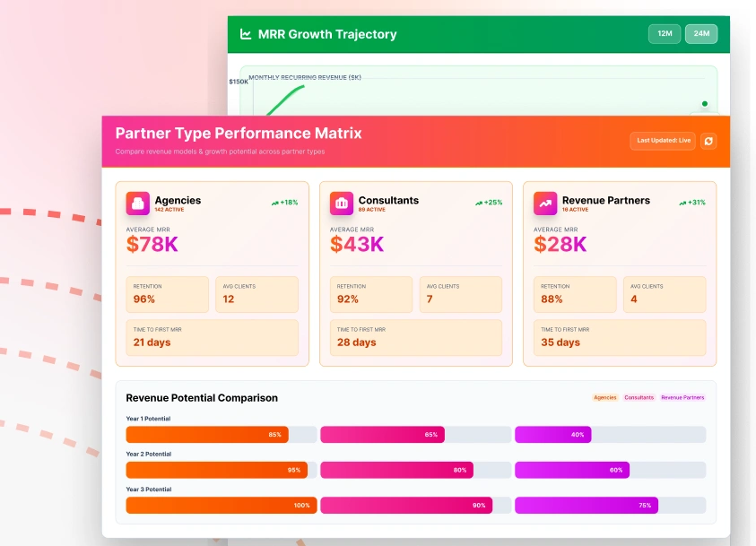Image resolution: width=756 pixels, height=546 pixels.
Task: Click the Agencies +18% growth arrow
Action: 275,203
